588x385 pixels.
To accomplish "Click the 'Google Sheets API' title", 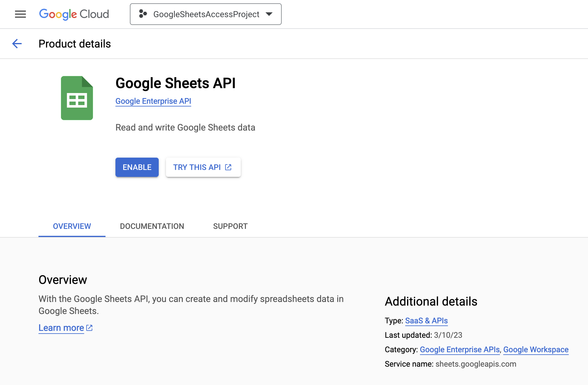I will pos(176,83).
